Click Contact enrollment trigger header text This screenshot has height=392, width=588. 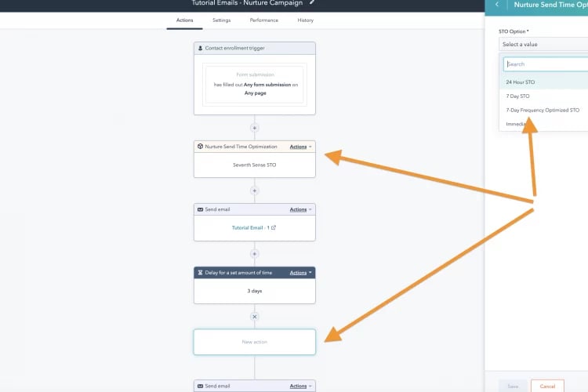click(234, 48)
